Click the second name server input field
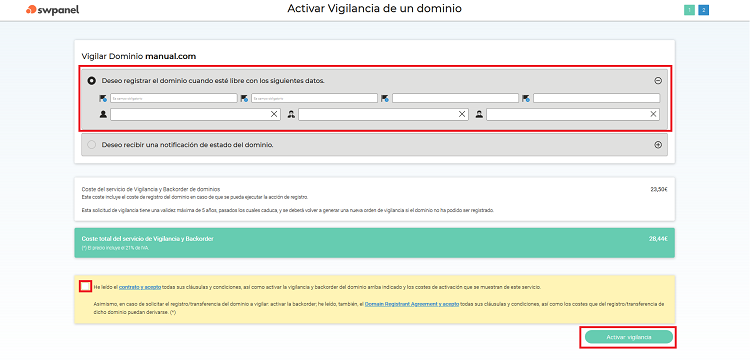Viewport: 750px width, 360px height. click(314, 98)
